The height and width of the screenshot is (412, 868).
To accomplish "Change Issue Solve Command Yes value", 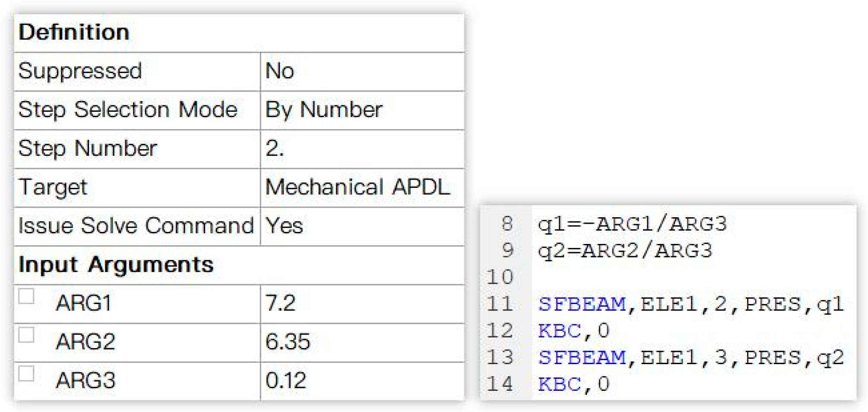I will 362,226.
